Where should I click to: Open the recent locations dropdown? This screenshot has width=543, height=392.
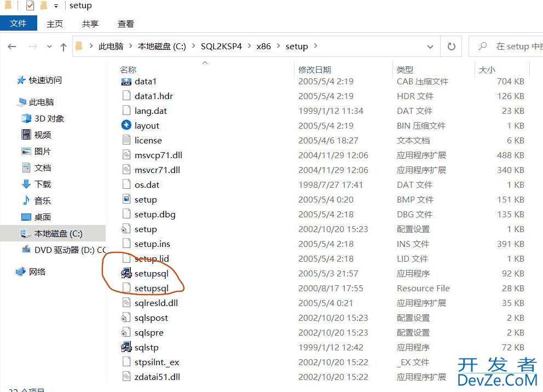tap(49, 47)
